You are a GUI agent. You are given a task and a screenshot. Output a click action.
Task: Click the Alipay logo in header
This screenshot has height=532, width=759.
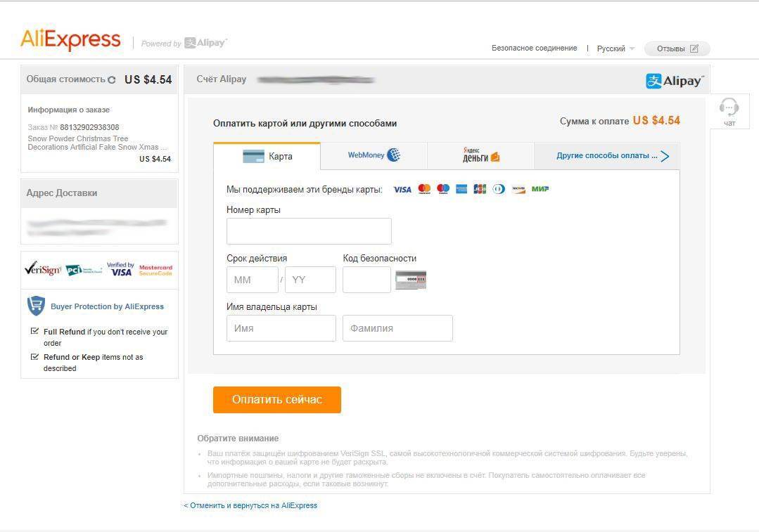[x=205, y=43]
